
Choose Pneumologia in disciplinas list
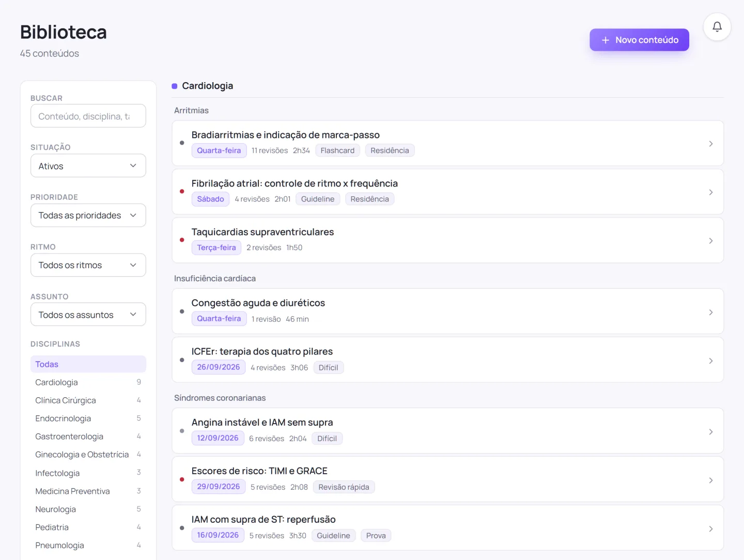88,546
